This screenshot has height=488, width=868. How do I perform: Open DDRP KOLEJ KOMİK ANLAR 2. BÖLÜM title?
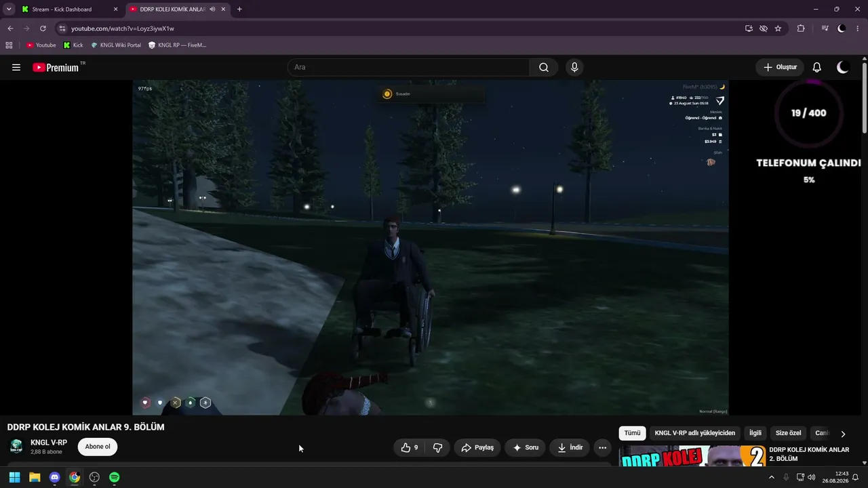click(x=810, y=454)
